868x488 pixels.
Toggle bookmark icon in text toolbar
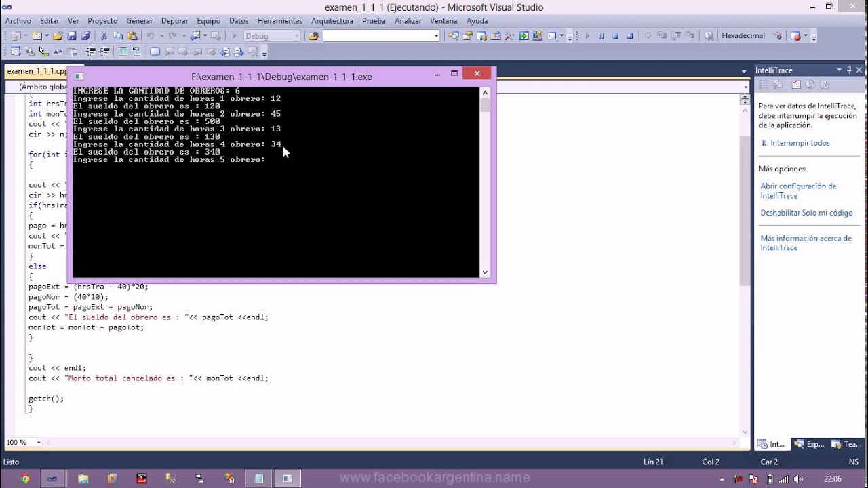pyautogui.click(x=155, y=52)
